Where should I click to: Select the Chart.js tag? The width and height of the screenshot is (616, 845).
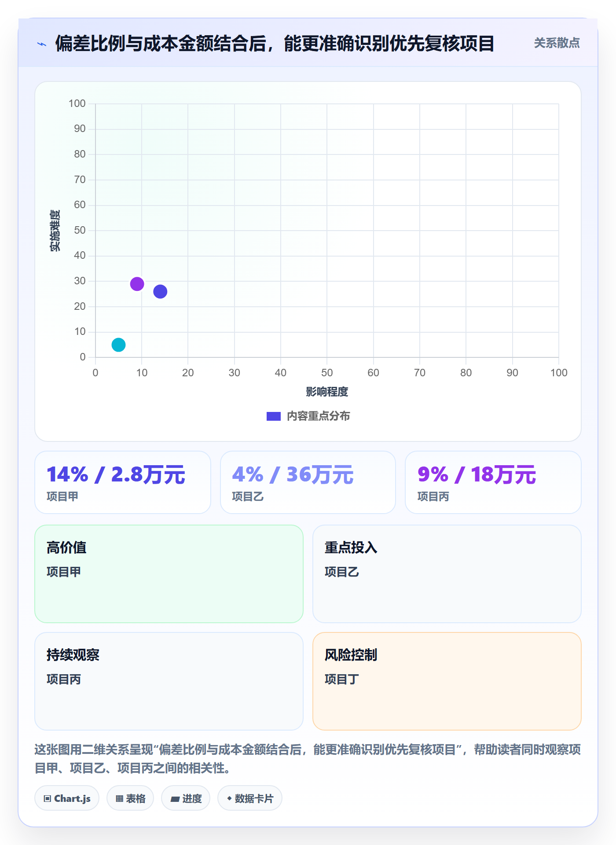[x=67, y=798]
